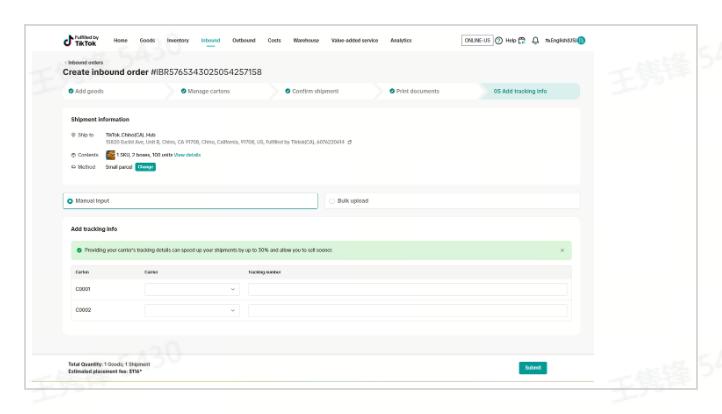Click the Estimated placement fee text
The image size is (722, 414).
tap(105, 372)
